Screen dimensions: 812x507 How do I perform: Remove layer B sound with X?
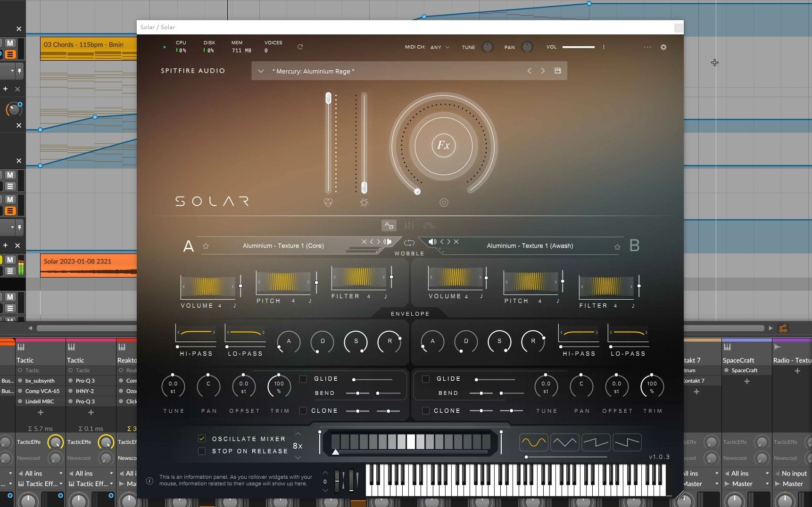pyautogui.click(x=456, y=242)
